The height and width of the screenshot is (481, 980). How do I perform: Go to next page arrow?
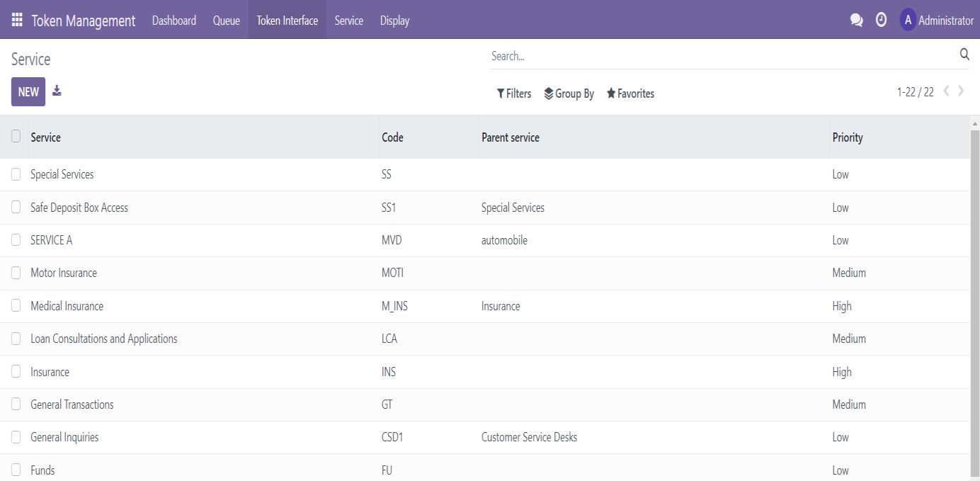point(961,91)
